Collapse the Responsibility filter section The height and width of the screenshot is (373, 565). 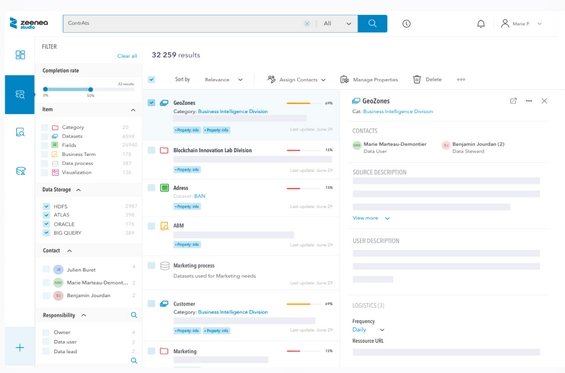click(x=84, y=315)
